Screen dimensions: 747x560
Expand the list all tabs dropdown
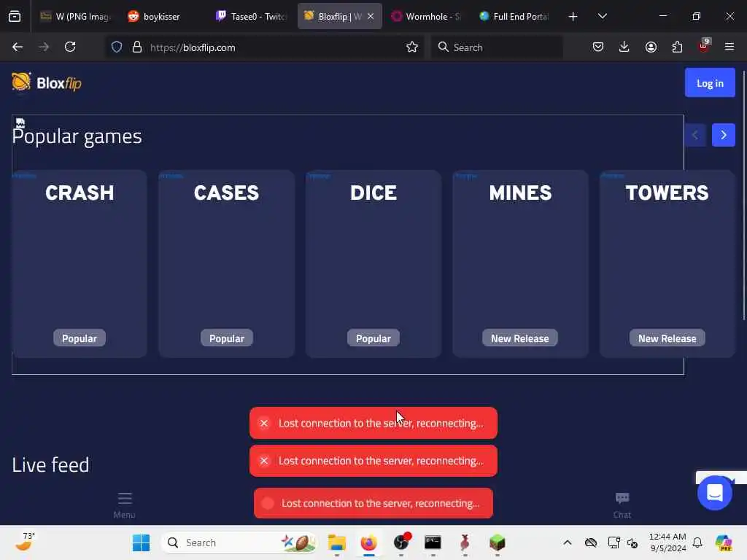pos(602,16)
